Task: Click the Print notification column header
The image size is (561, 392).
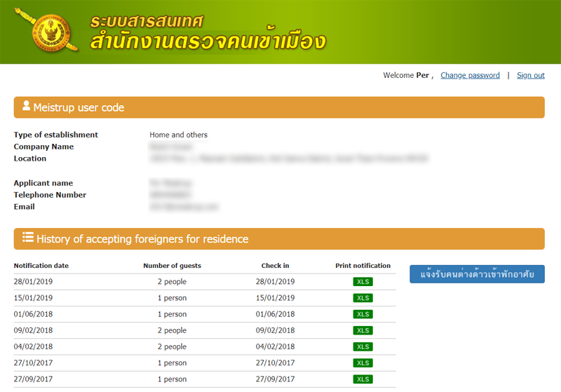Action: [363, 265]
